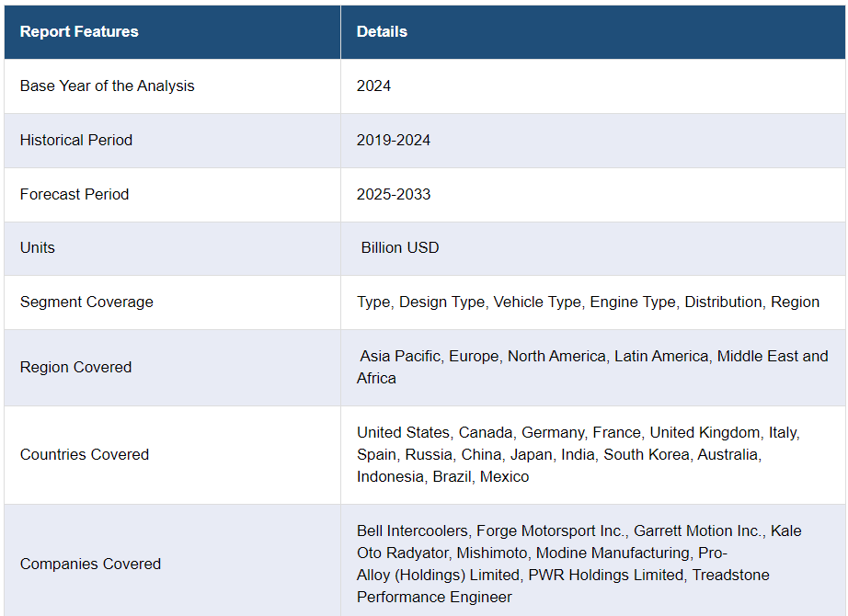Select the Forecast Period row label
Screen dimensions: 848x616
click(x=74, y=194)
